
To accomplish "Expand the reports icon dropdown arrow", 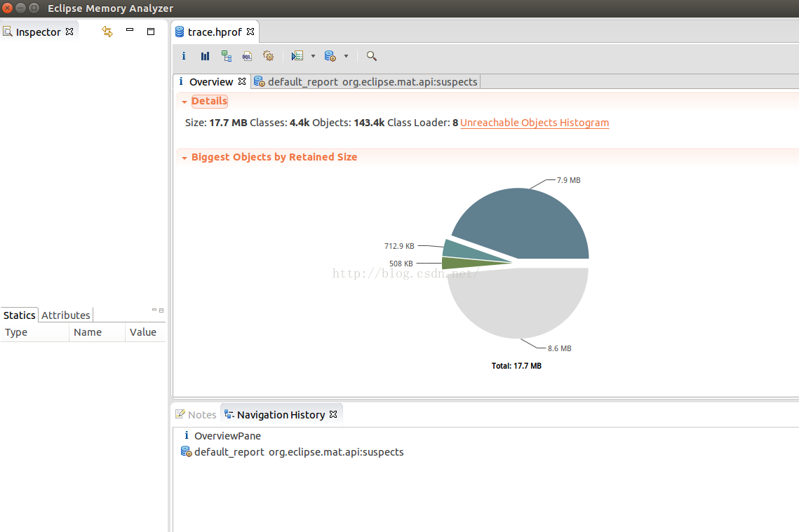I will (313, 56).
